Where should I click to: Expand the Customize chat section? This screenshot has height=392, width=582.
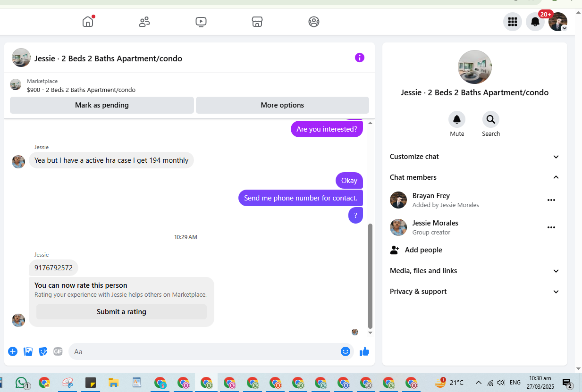[474, 157]
